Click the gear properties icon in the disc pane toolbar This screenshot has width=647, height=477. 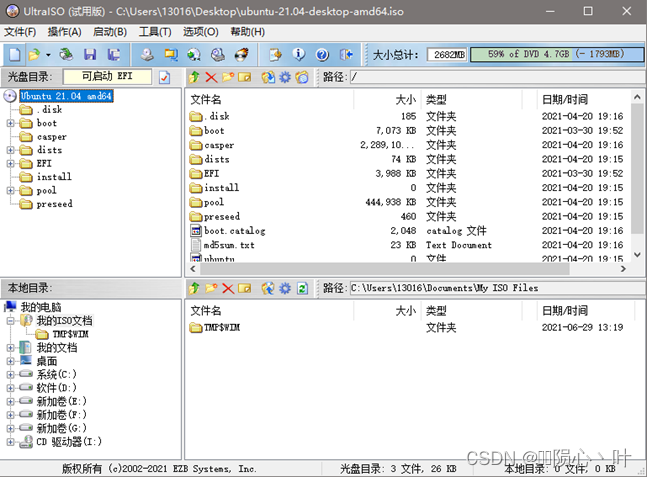coord(285,77)
